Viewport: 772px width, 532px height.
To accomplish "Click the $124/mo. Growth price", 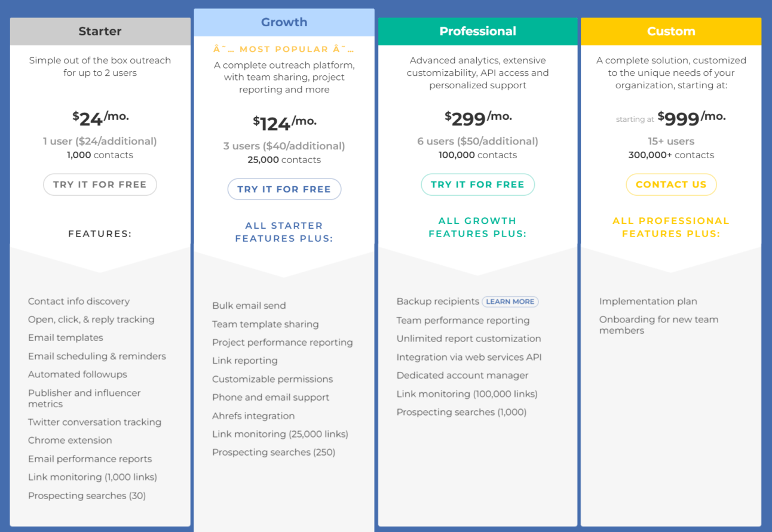I will 284,123.
